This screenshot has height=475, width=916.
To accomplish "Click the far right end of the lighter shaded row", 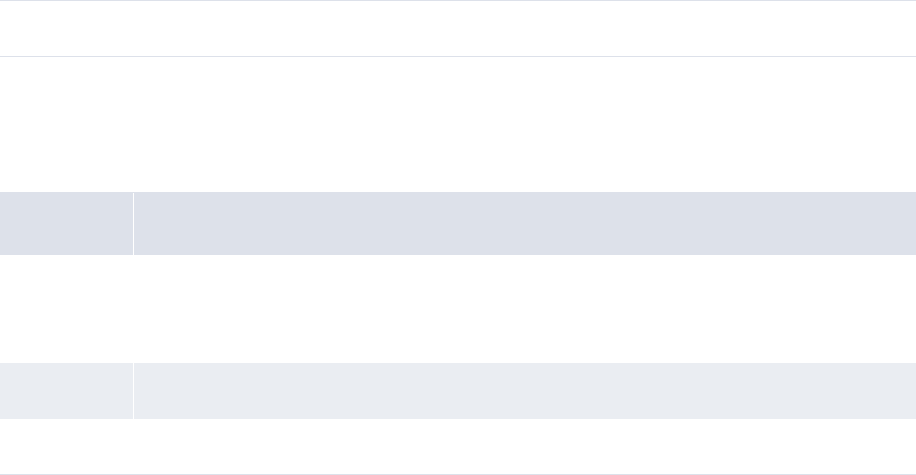I will click(x=906, y=391).
